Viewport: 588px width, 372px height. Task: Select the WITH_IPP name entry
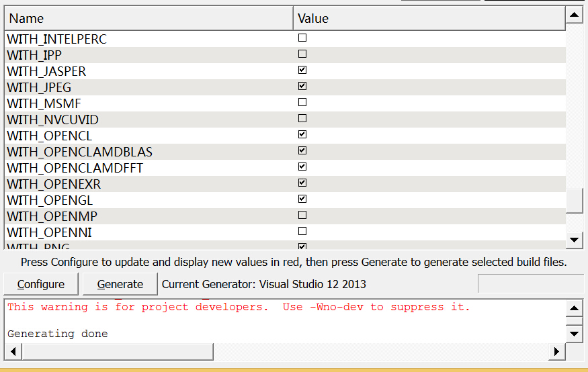click(34, 55)
